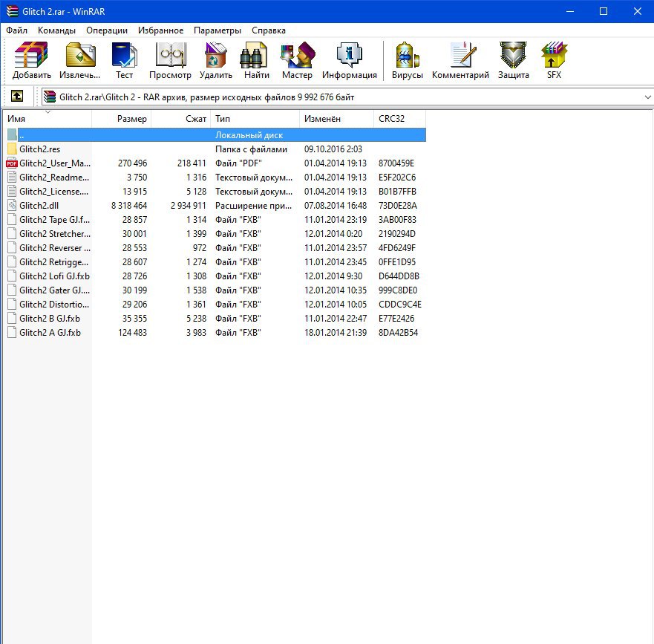654x644 pixels.
Task: Go up one folder level arrow button
Action: [x=17, y=97]
